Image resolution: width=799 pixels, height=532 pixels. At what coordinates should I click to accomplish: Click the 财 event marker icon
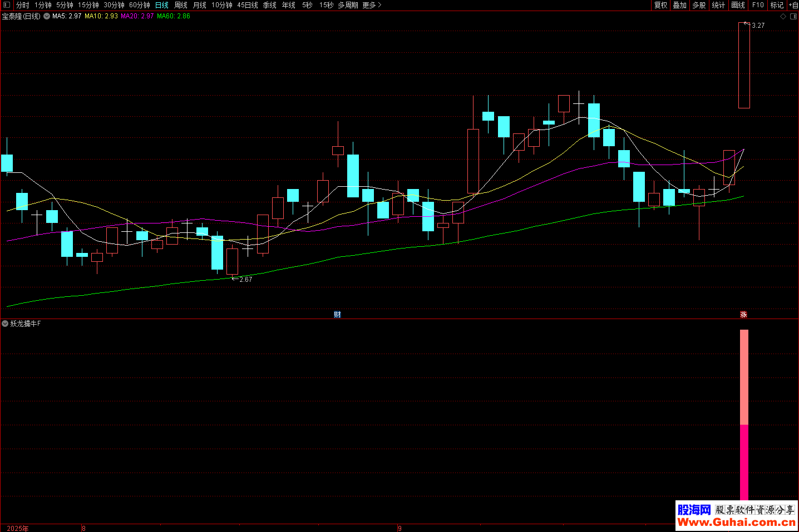337,315
